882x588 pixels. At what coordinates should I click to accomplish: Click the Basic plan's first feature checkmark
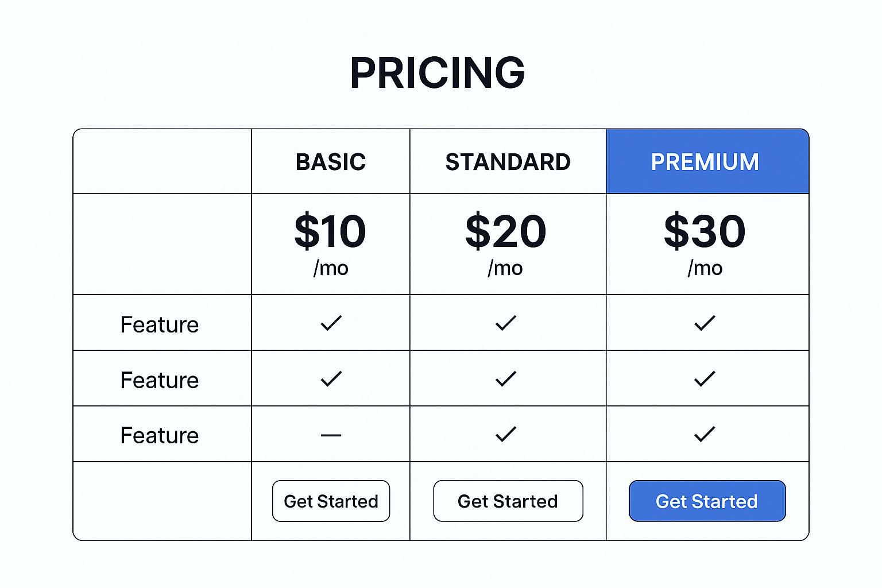(331, 323)
